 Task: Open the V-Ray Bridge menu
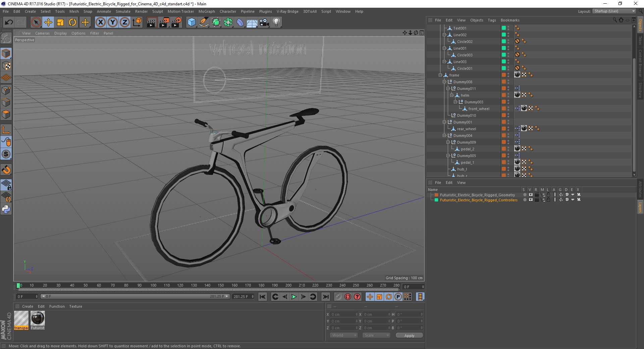[x=287, y=11]
